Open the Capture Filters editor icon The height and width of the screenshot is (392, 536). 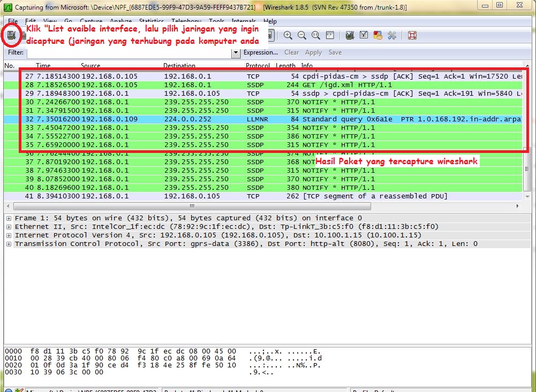(x=350, y=35)
